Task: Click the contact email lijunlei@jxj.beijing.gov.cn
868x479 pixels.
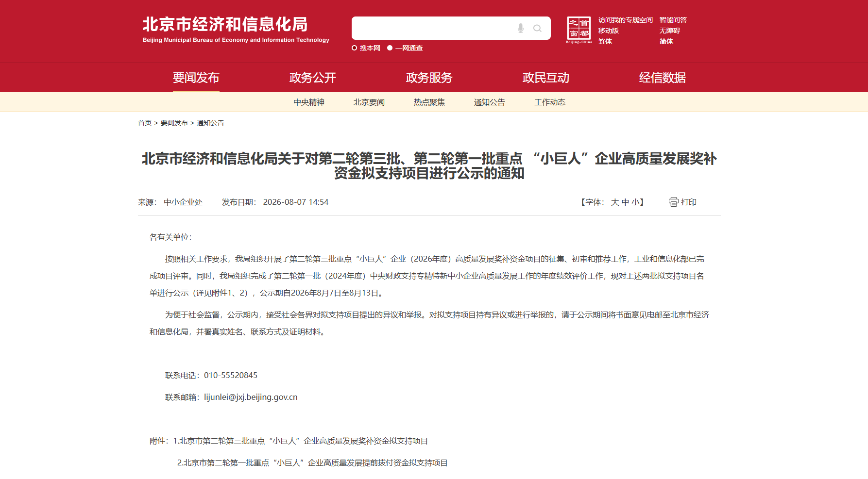Action: click(x=251, y=397)
